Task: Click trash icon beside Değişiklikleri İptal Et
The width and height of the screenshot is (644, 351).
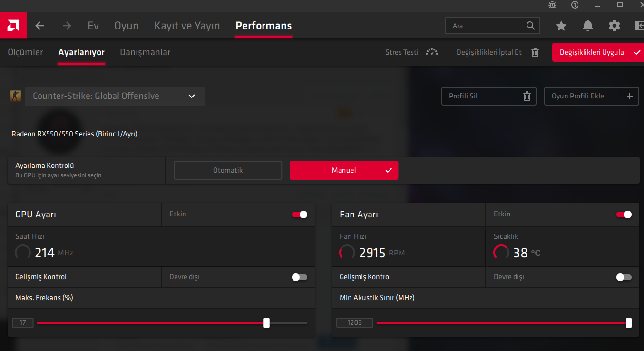Action: coord(535,52)
